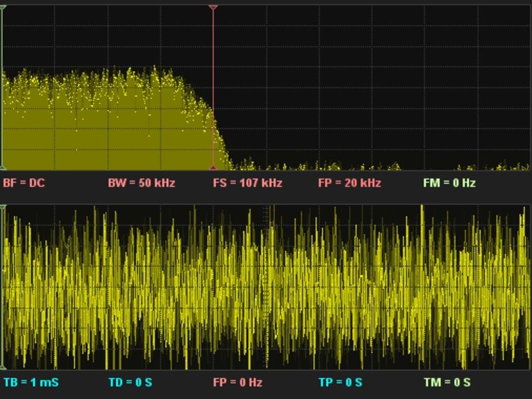This screenshot has height=399, width=532.
Task: Select the BW = 50 kHz bandwidth readout
Action: (142, 183)
